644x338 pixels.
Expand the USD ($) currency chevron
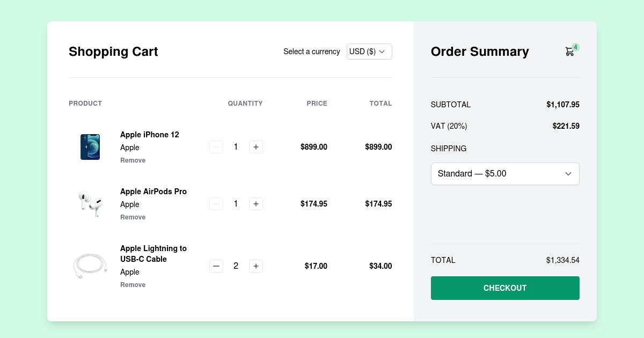pos(383,52)
